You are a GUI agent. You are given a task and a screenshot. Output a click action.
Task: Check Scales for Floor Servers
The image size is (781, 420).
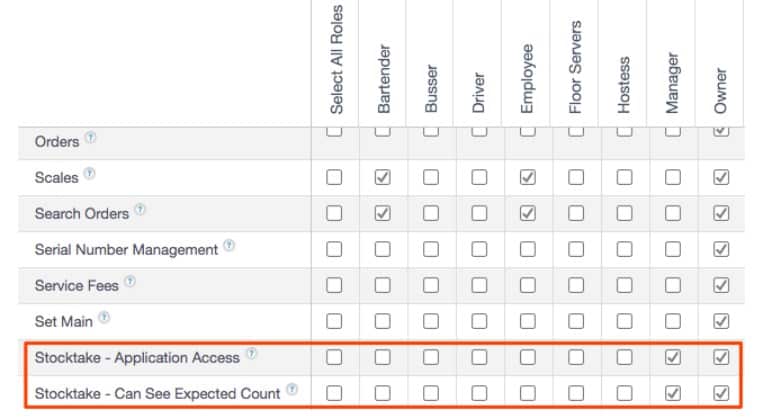[576, 177]
